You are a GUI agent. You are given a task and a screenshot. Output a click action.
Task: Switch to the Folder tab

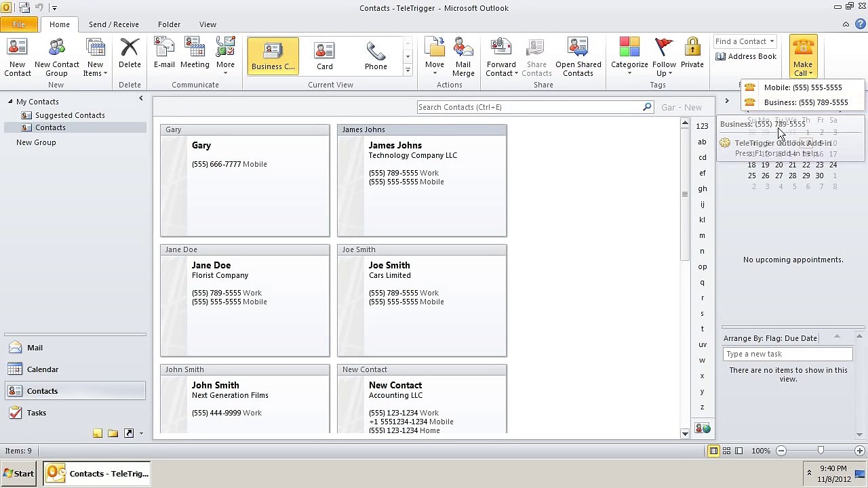pos(169,24)
